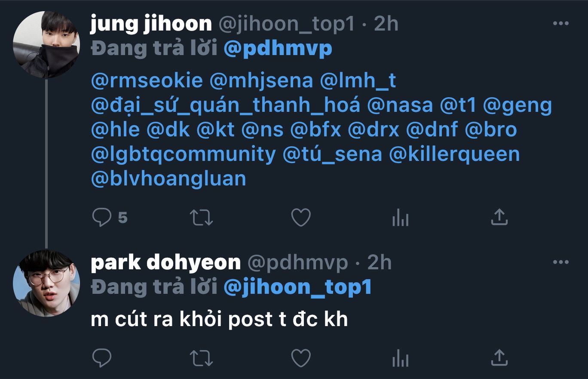Open more options on jung jihoon's tweet

click(560, 23)
